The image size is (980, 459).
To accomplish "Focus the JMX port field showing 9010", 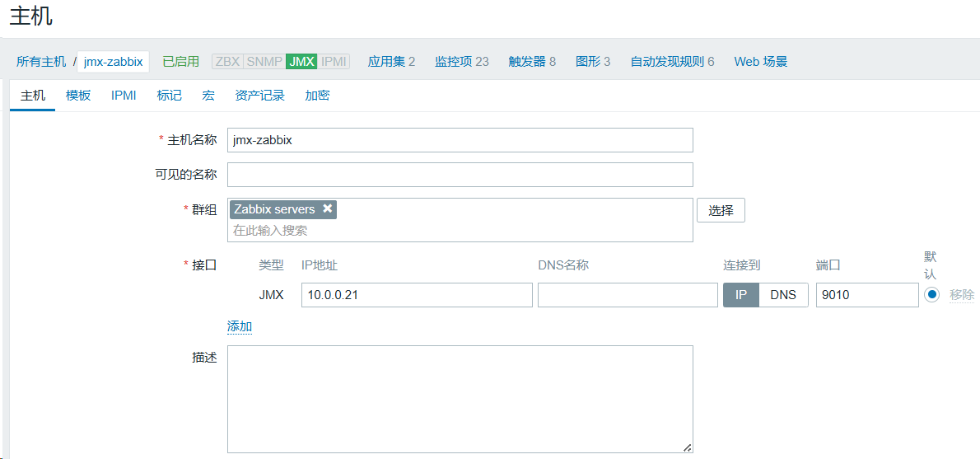I will tap(866, 295).
